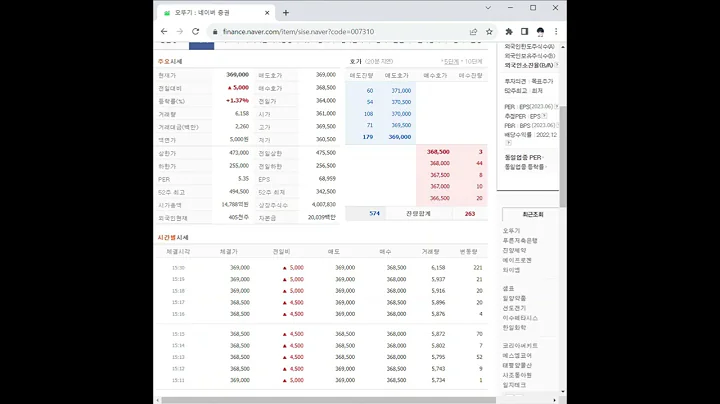Share this page using the share icon
Viewport: 720px width, 404px height.
pos(473,32)
